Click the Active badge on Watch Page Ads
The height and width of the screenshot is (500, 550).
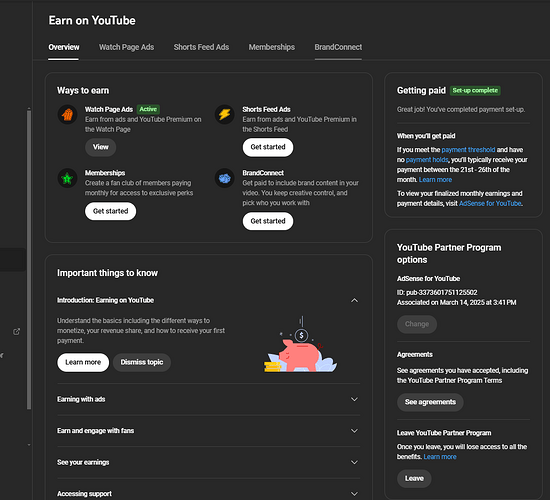click(x=148, y=109)
